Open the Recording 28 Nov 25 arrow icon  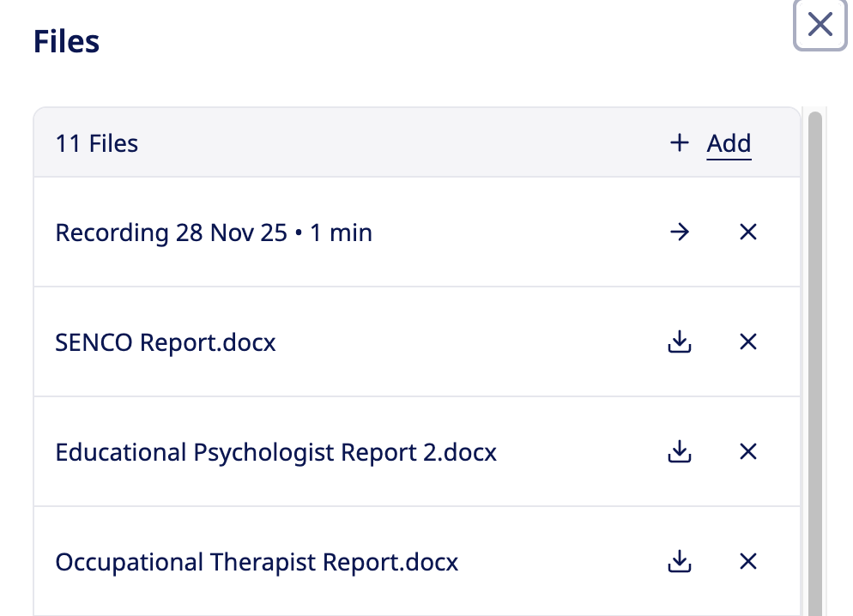coord(680,233)
